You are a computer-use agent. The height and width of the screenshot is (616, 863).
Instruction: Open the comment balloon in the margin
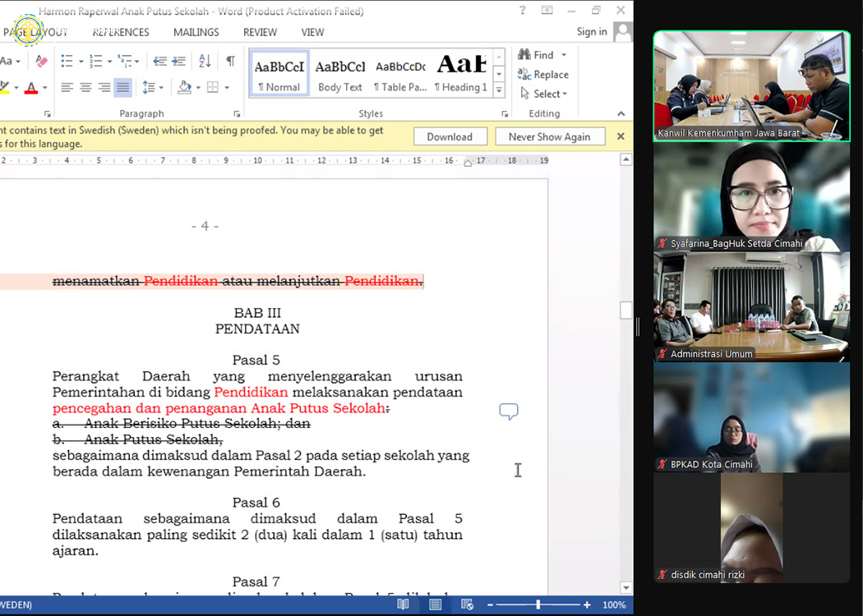509,411
